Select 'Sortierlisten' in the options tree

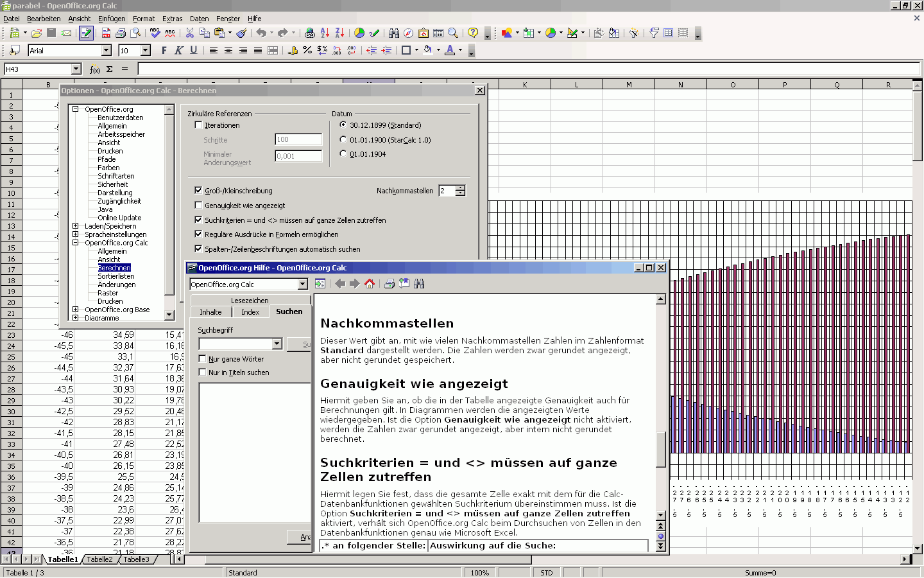[x=116, y=276]
